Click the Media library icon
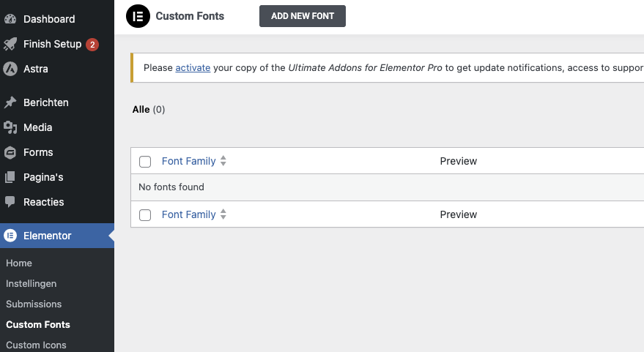Viewport: 644px width, 352px height. [x=10, y=127]
